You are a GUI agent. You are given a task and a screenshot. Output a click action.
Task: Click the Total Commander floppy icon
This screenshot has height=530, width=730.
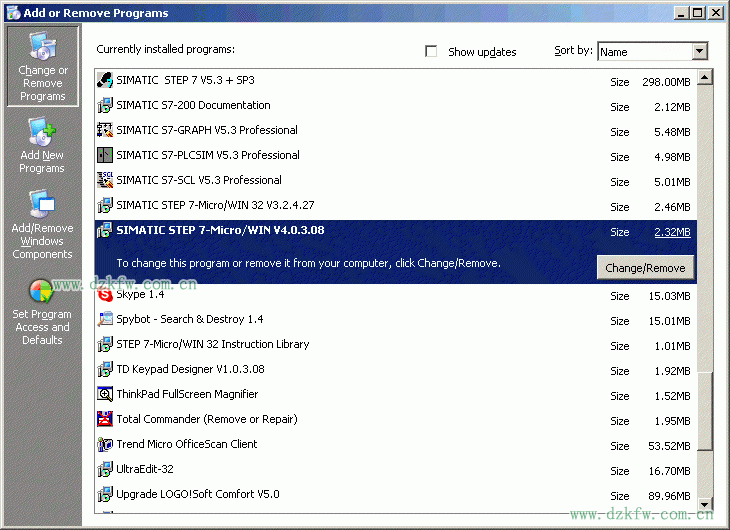coord(105,419)
